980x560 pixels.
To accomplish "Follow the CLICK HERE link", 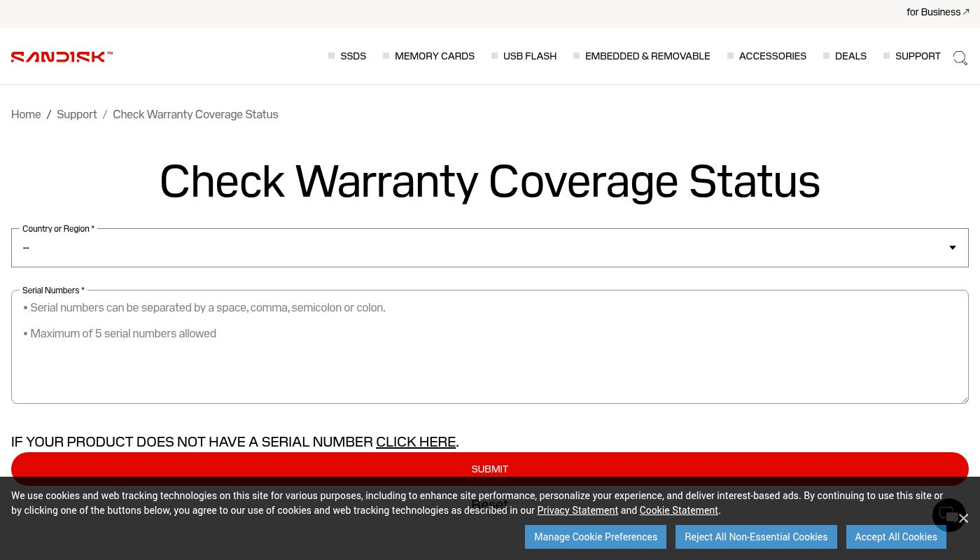I will point(416,442).
